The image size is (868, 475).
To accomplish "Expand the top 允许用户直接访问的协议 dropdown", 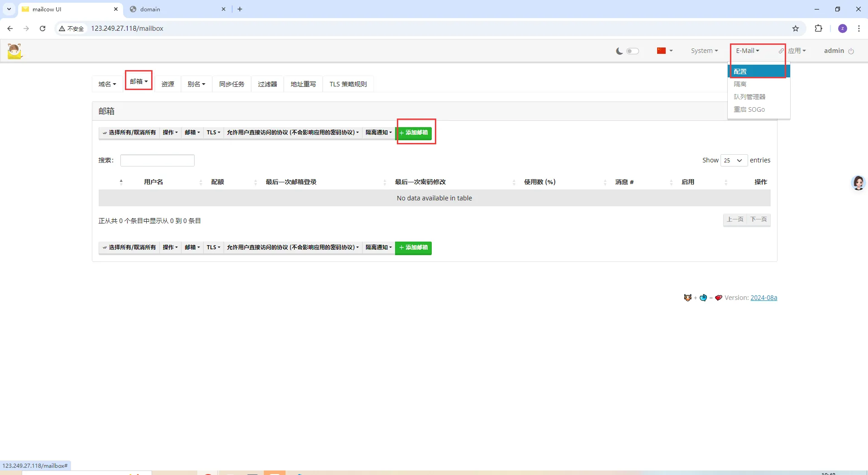I will click(x=293, y=133).
